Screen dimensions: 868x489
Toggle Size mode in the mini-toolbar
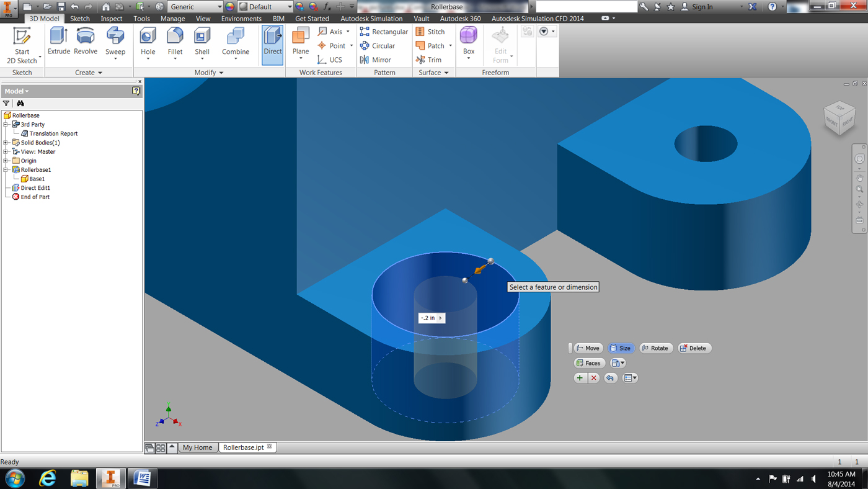(621, 348)
